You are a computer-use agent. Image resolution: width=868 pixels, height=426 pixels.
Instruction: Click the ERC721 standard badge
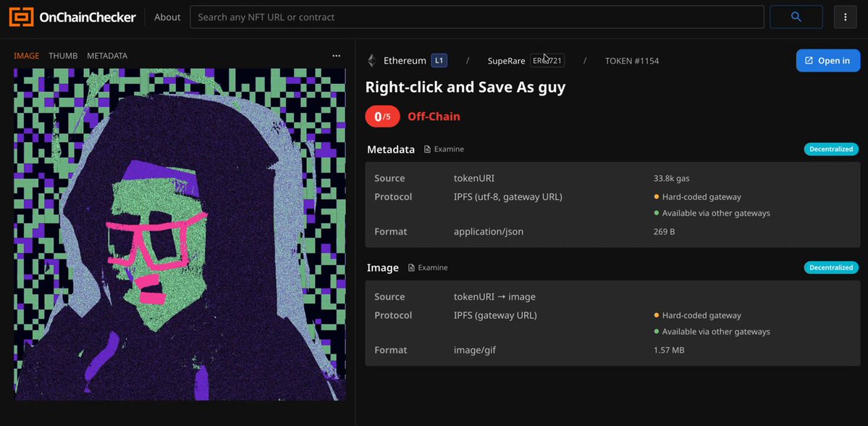(547, 60)
